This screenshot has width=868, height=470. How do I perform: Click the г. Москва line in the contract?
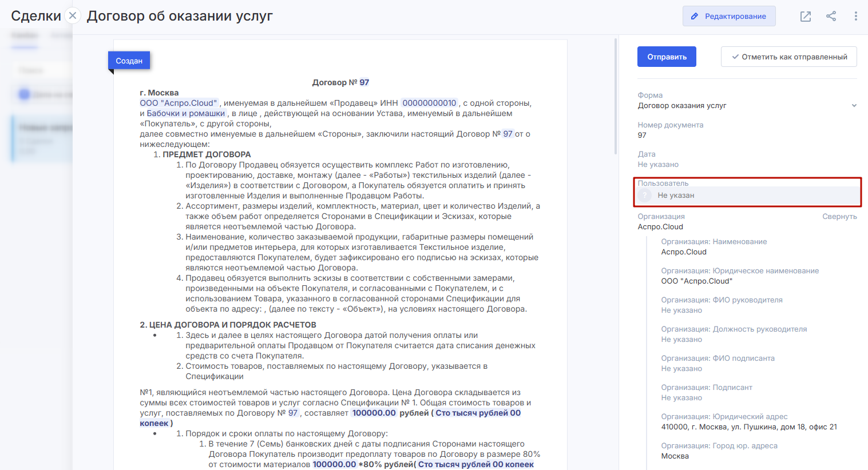[159, 93]
